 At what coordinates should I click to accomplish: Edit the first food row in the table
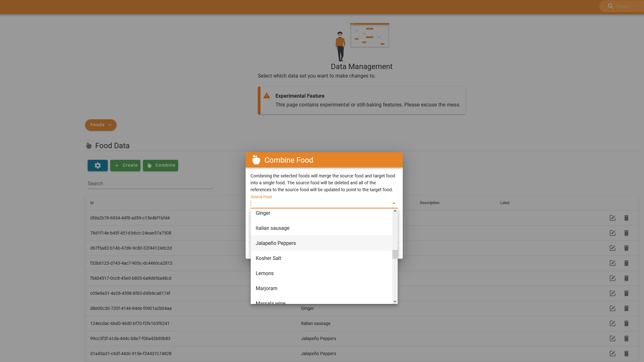tap(613, 218)
